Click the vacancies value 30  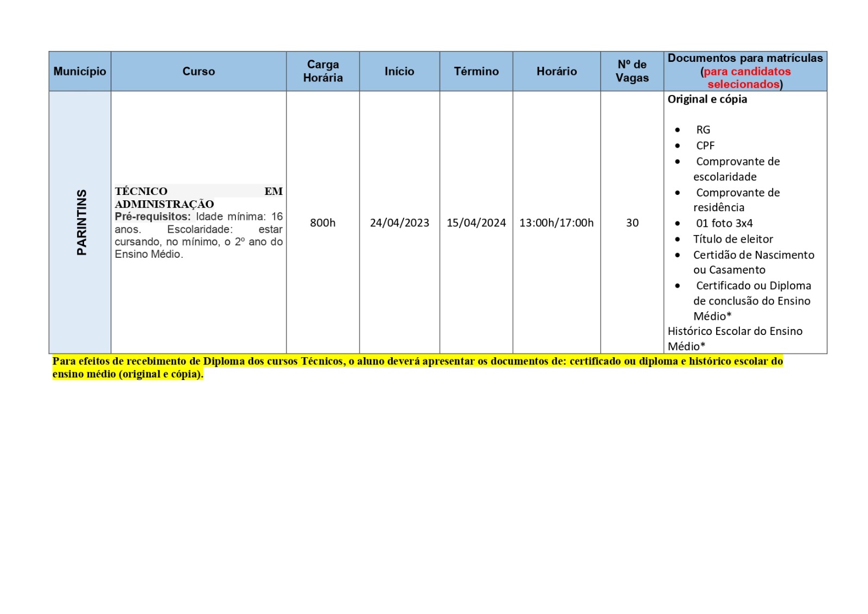632,223
